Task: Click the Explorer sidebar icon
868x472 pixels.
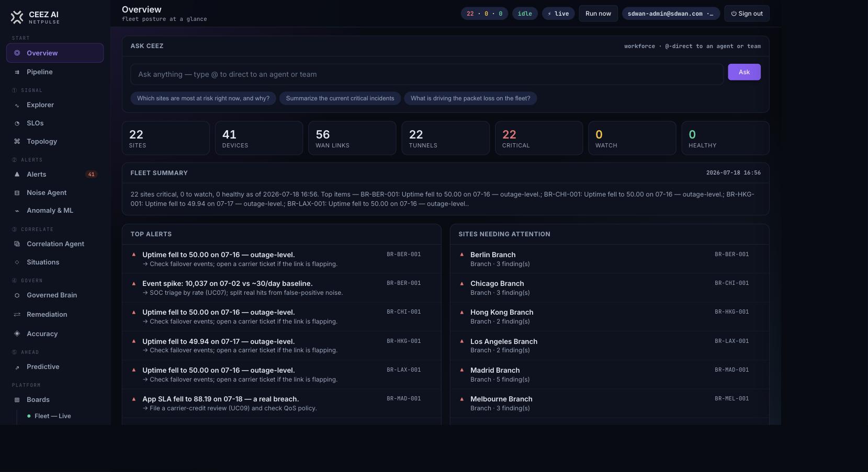Action: coord(17,105)
